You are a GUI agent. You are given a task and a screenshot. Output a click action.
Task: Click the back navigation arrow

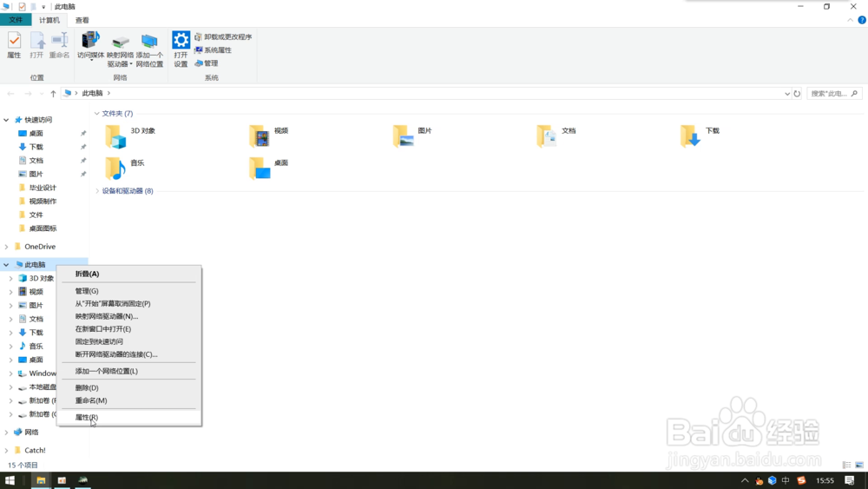[x=11, y=94]
